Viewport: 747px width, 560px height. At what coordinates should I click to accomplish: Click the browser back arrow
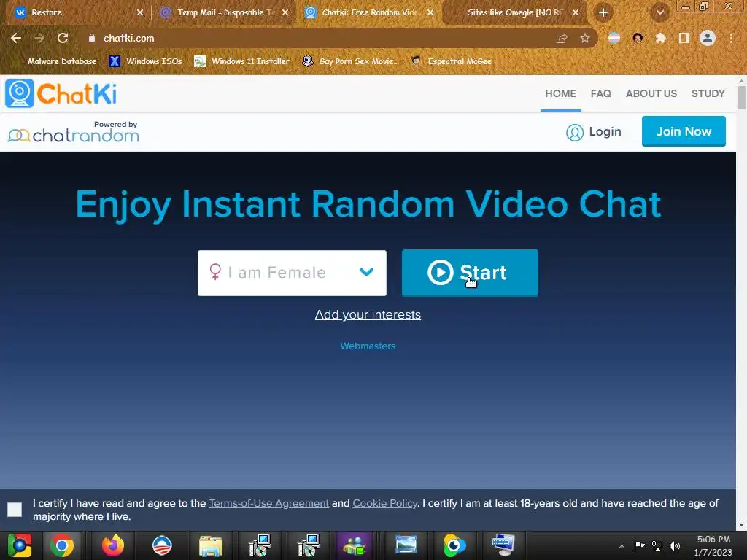pyautogui.click(x=16, y=38)
